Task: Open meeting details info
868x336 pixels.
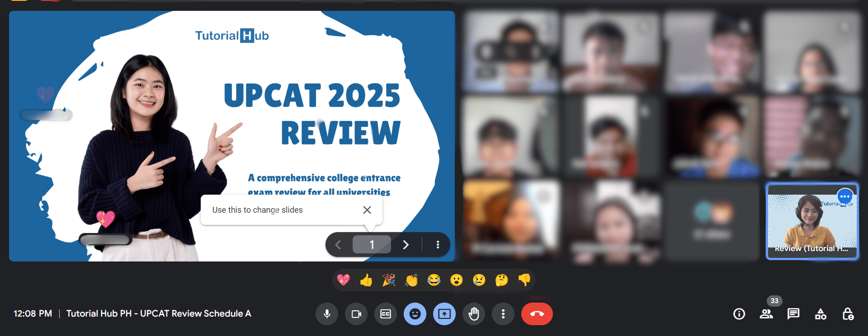Action: [x=739, y=314]
